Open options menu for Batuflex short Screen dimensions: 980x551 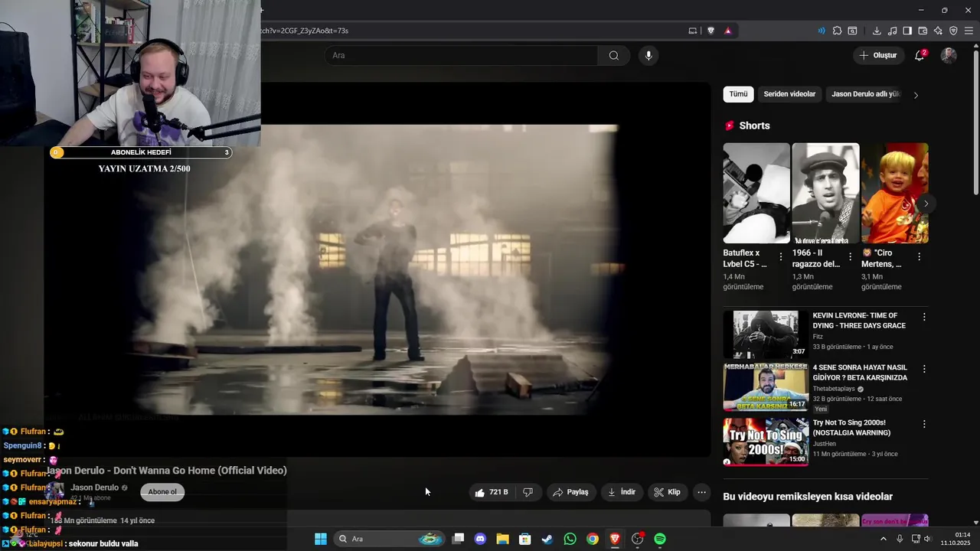coord(781,256)
